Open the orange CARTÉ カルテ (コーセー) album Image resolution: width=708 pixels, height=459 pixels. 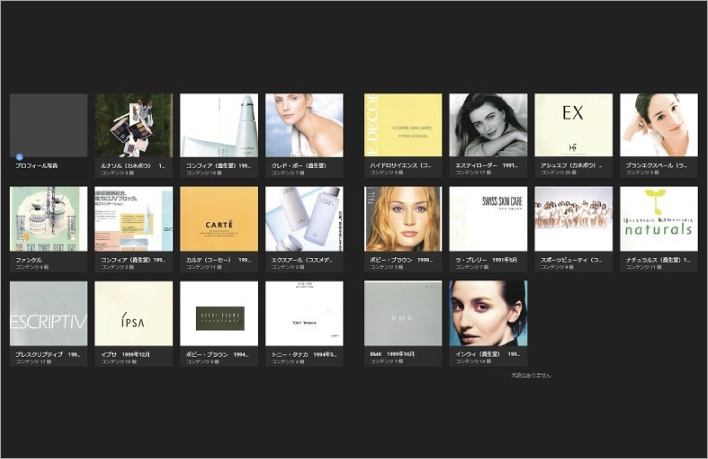(219, 219)
